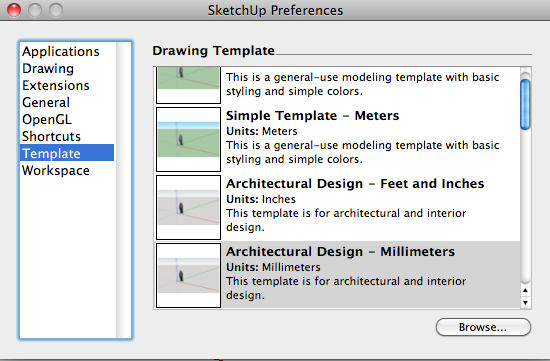This screenshot has height=361, width=550.
Task: Click 'Units: Inches' text line
Action: [261, 199]
